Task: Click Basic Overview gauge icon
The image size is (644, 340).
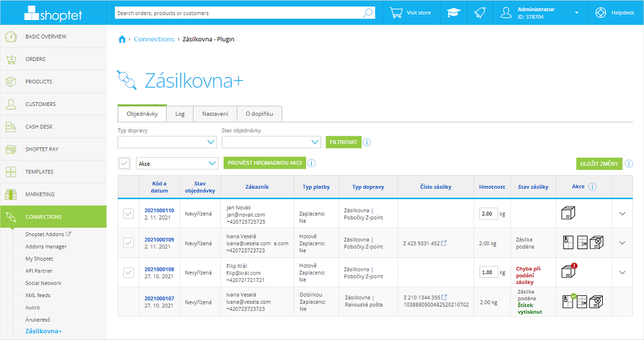Action: [11, 37]
